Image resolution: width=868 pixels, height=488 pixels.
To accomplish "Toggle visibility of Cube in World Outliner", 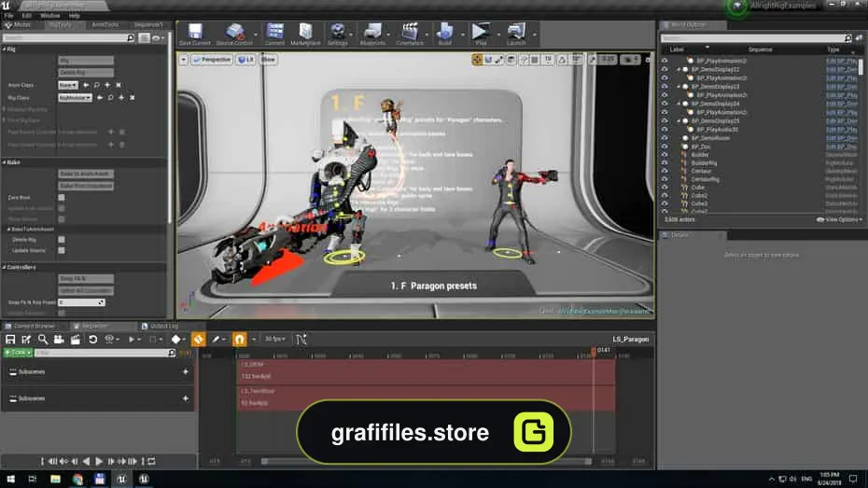I will pyautogui.click(x=665, y=188).
